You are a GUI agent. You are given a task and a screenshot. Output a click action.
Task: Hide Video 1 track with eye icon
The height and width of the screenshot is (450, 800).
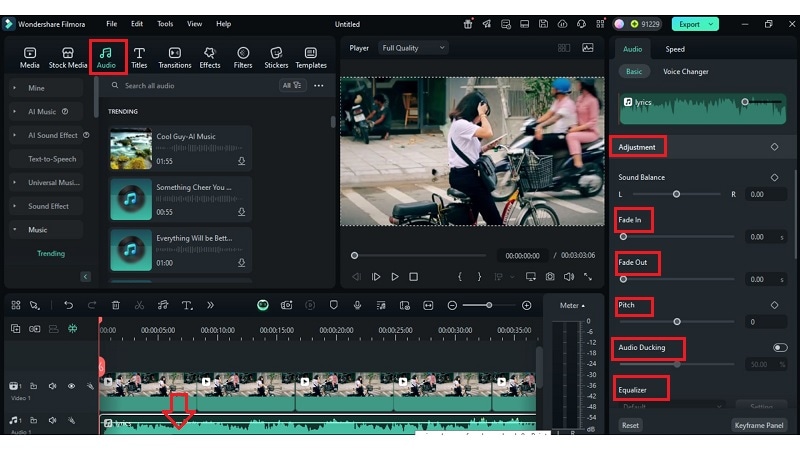click(71, 386)
